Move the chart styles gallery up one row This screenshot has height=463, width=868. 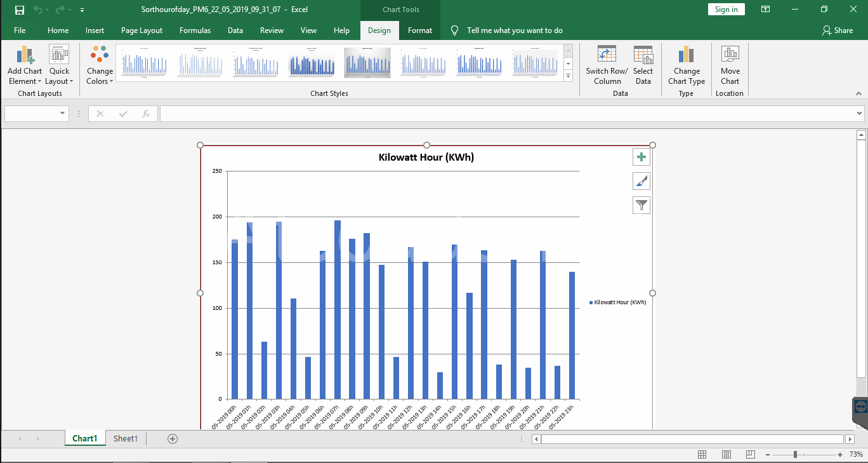568,50
